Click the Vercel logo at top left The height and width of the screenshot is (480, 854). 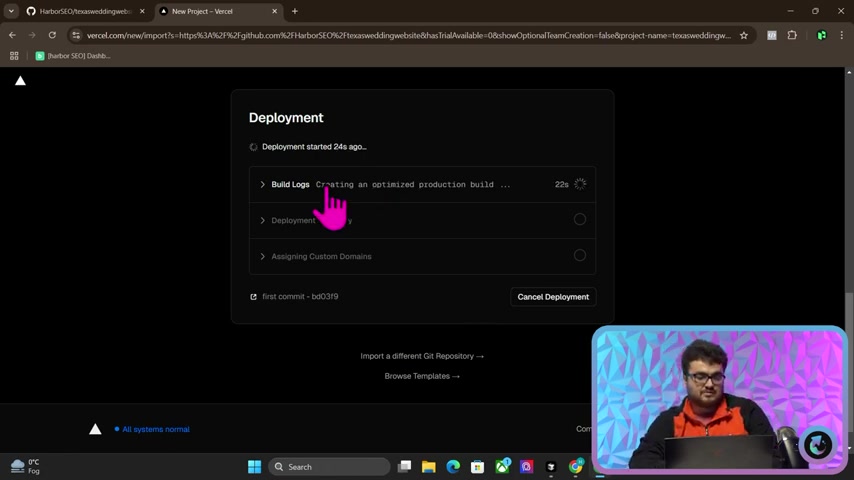[x=20, y=81]
